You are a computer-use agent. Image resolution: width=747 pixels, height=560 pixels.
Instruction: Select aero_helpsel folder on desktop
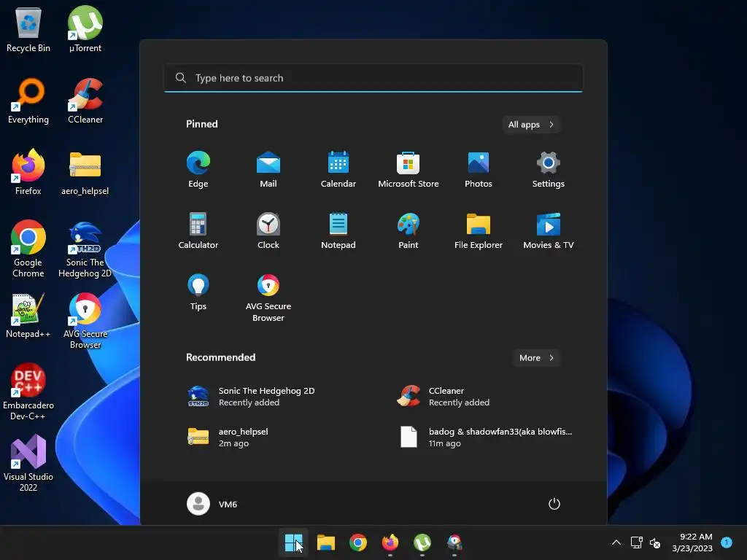(85, 172)
